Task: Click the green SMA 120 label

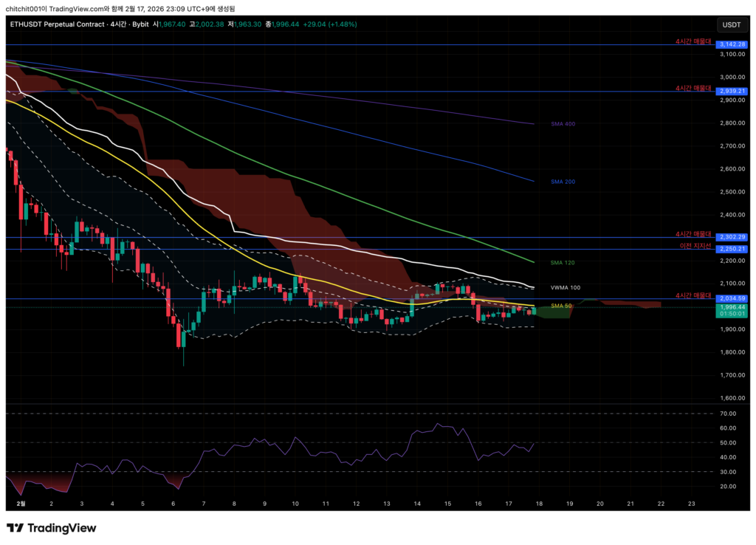Action: [563, 262]
